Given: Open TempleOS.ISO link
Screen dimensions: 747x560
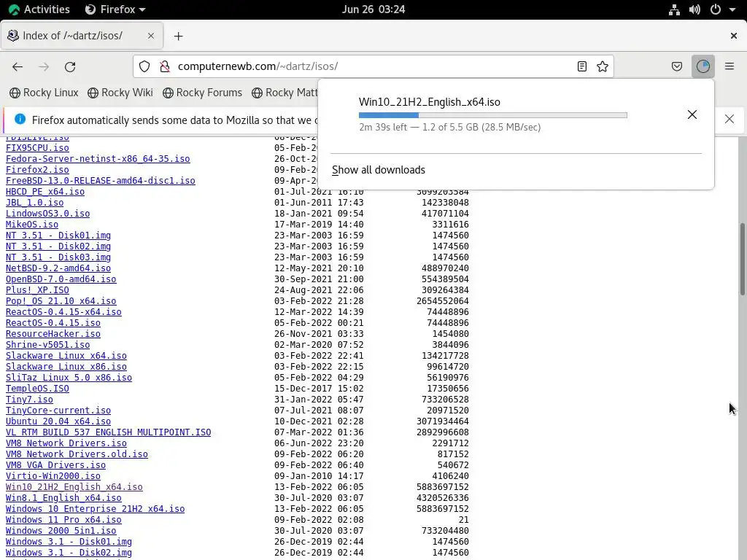Looking at the screenshot, I should click(37, 389).
